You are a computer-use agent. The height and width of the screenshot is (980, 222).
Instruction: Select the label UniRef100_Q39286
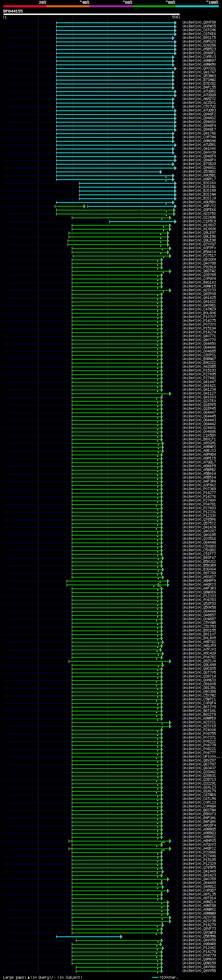coord(199,45)
